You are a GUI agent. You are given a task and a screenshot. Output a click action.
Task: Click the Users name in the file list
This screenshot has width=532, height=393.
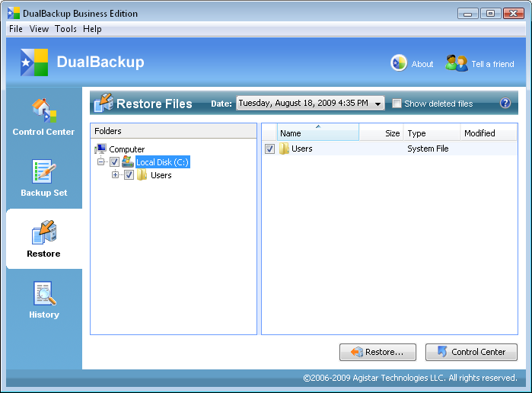302,149
